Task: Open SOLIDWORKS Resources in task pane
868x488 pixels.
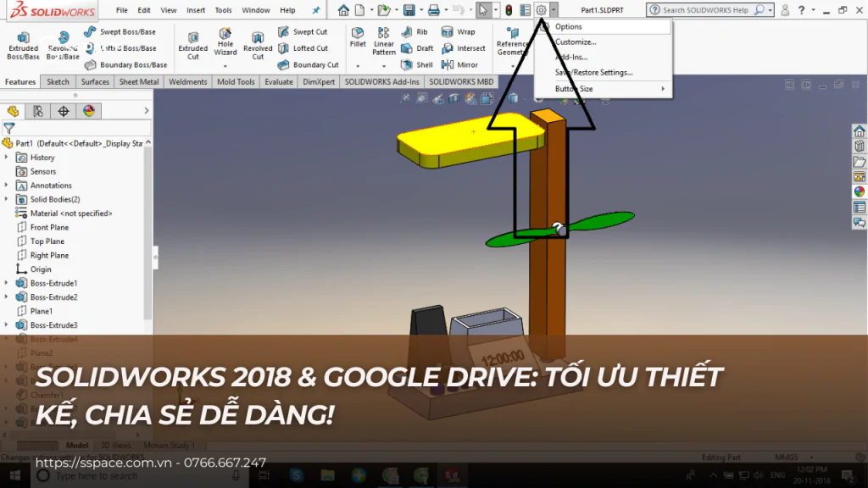Action: click(860, 131)
